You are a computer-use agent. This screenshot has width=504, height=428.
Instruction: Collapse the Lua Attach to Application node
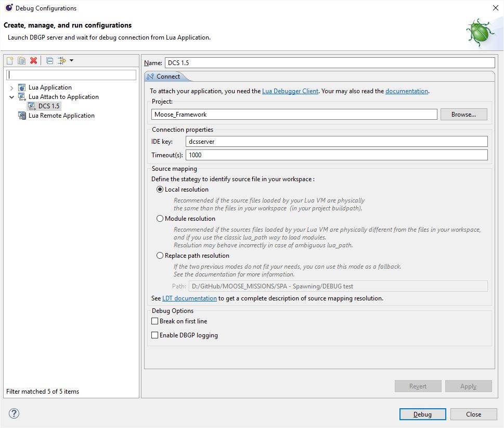12,97
